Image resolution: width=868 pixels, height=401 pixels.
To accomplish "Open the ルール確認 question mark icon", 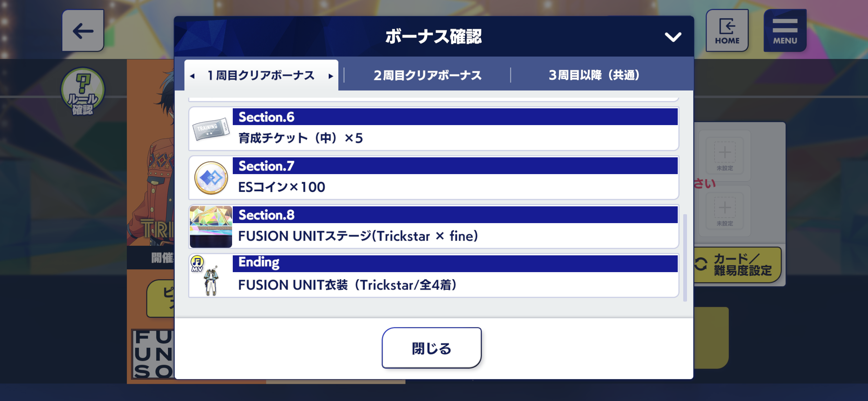I will [83, 91].
